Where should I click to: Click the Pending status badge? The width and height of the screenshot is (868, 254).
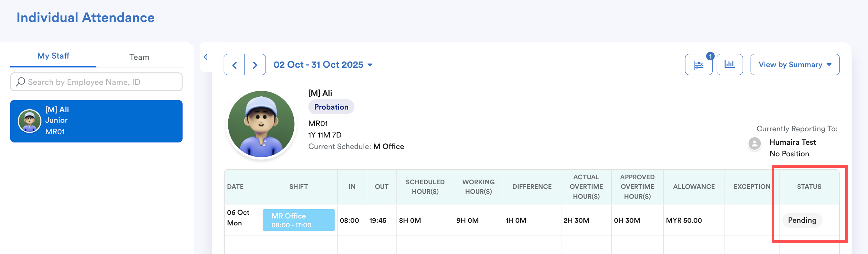(802, 220)
